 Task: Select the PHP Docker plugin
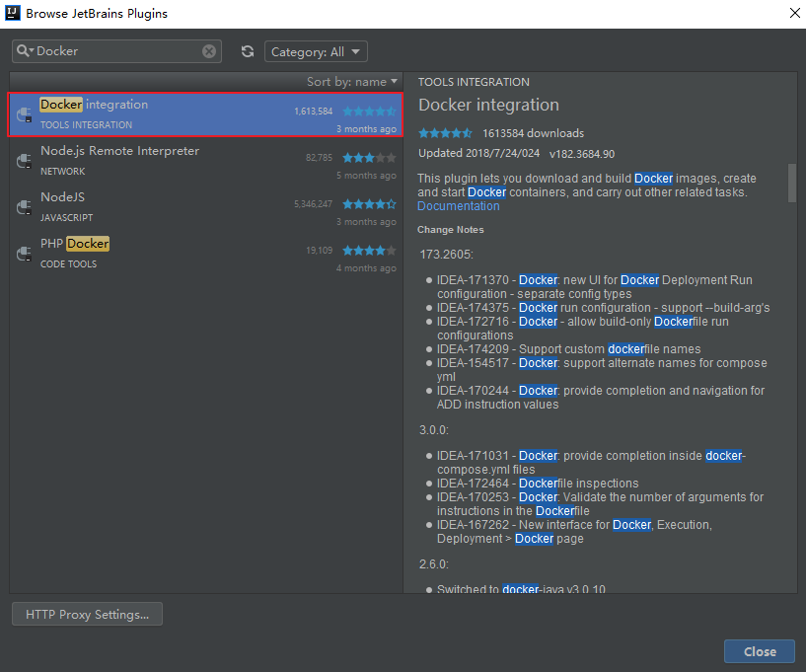205,254
